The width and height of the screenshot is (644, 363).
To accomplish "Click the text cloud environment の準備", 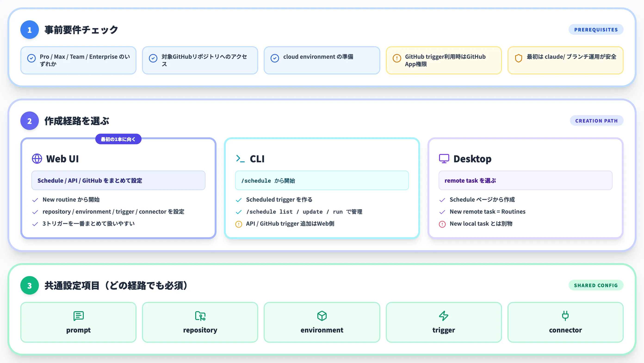I will click(318, 57).
